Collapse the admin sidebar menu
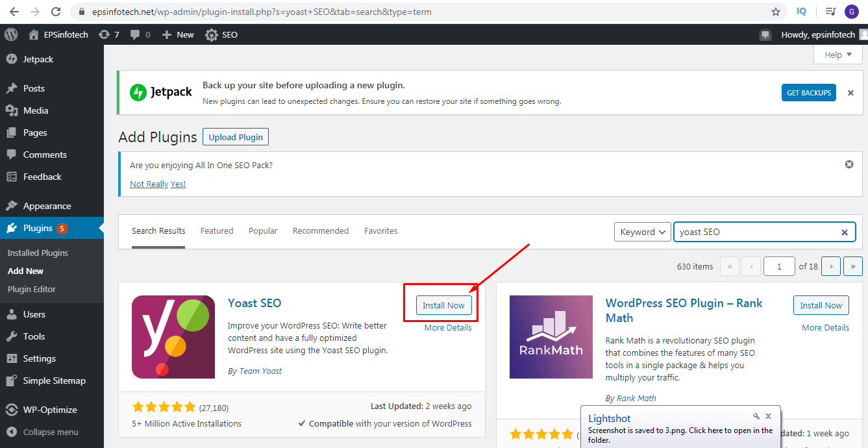 tap(52, 432)
